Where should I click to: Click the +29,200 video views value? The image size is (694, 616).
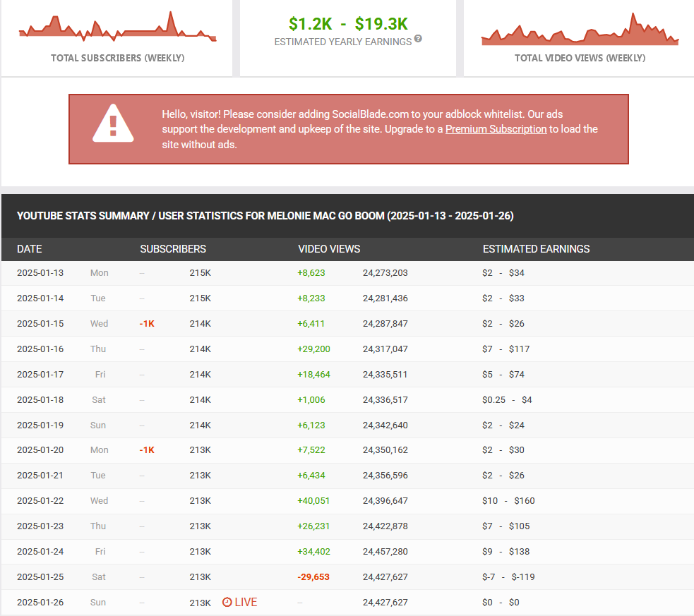coord(313,349)
